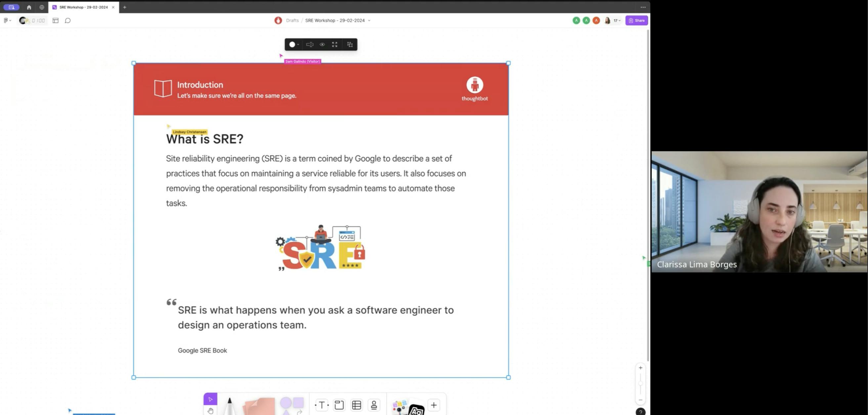Image resolution: width=868 pixels, height=415 pixels.
Task: Open the Figma main menu dropdown
Action: click(7, 20)
